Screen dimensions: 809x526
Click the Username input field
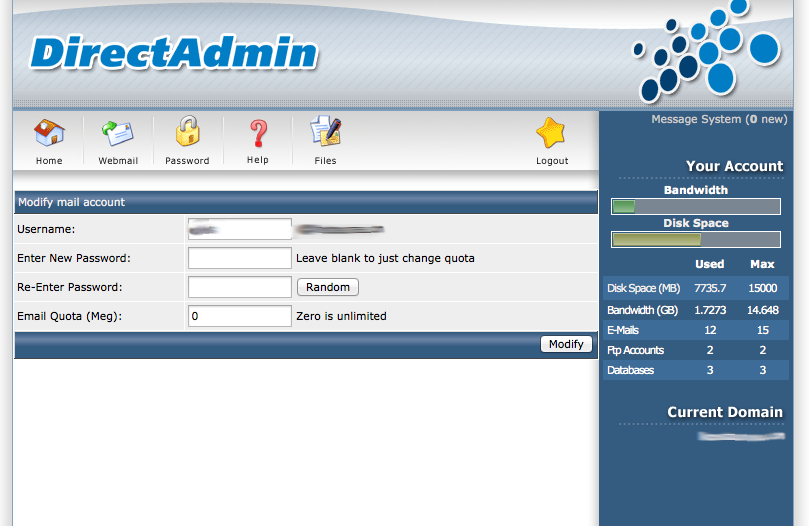[x=240, y=229]
